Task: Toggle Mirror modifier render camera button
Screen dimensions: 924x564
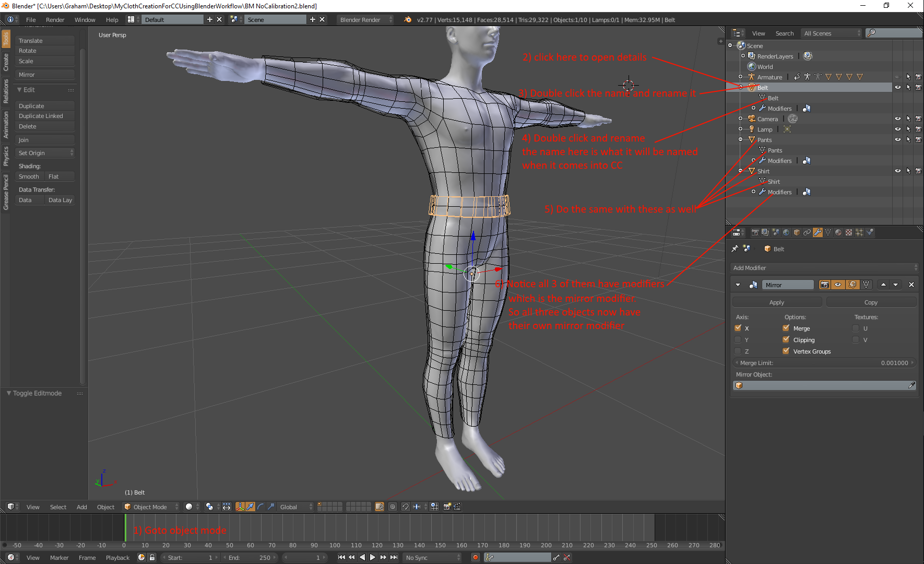Action: click(x=825, y=285)
